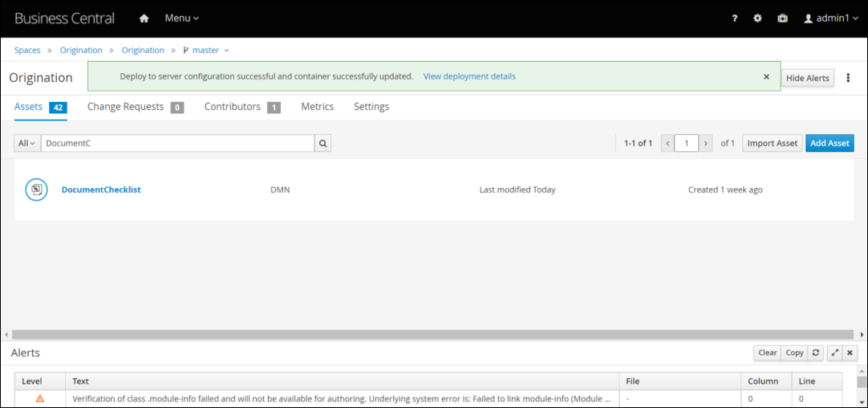Click the page number input field
Viewport: 868px width, 408px height.
(687, 143)
